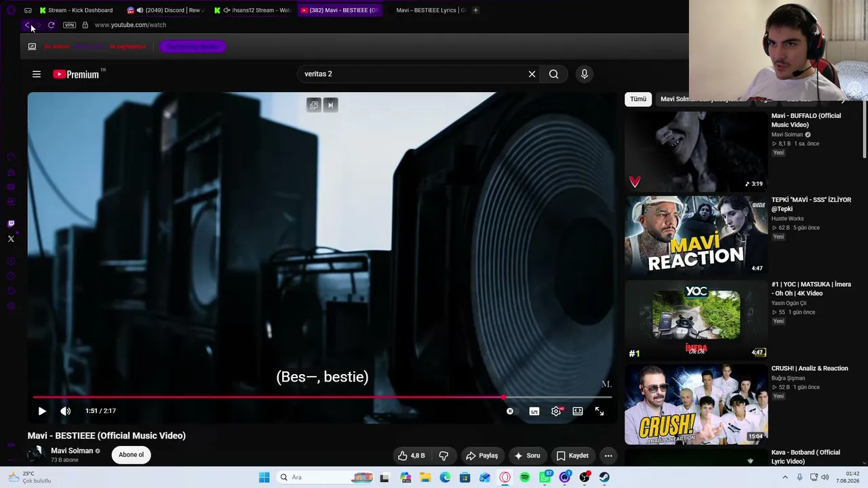868x488 pixels.
Task: Open Steam from the taskbar
Action: tap(604, 477)
